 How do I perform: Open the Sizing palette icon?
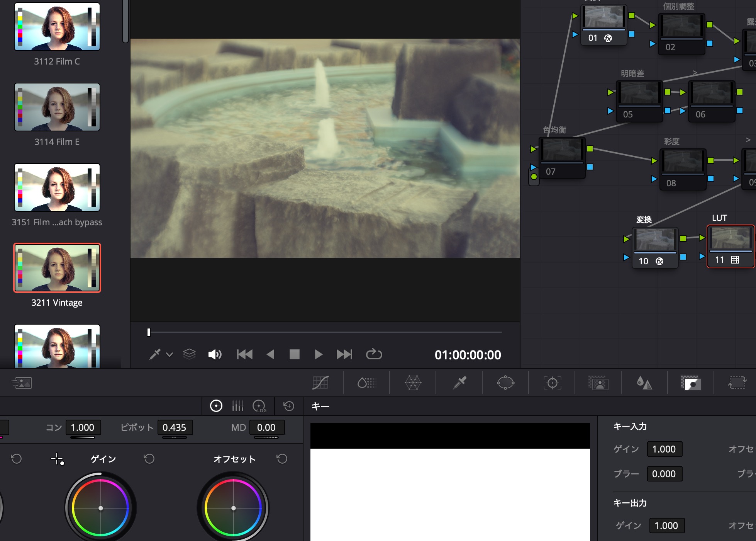coord(737,383)
